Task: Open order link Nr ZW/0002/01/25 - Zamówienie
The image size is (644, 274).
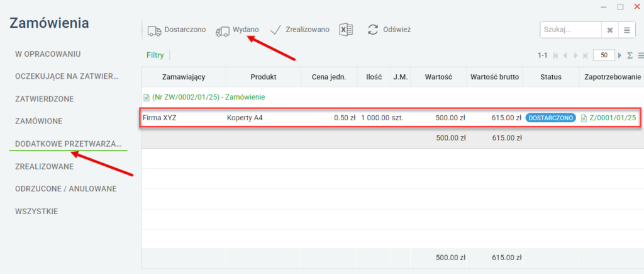Action: pyautogui.click(x=208, y=98)
